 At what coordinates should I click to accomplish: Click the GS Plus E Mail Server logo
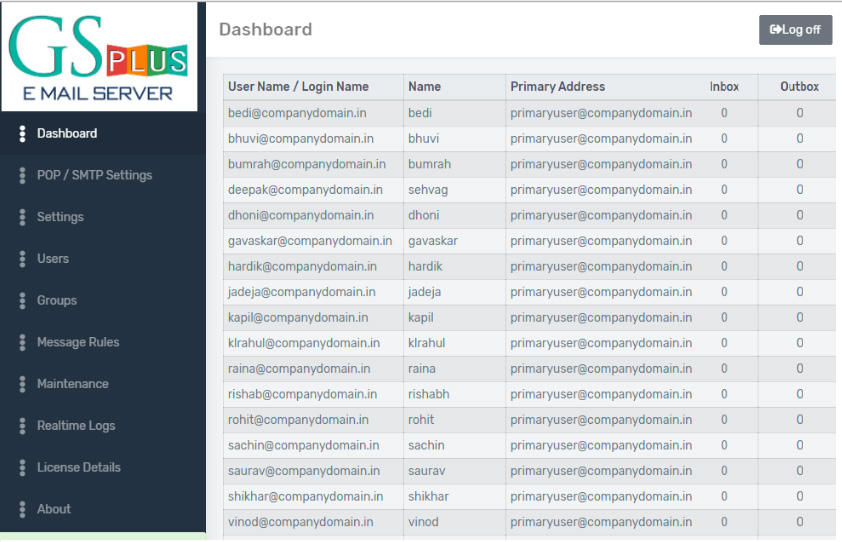[x=98, y=56]
